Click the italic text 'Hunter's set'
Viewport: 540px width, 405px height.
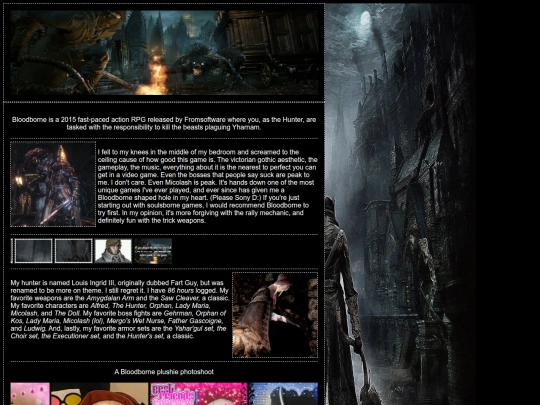pos(145,336)
